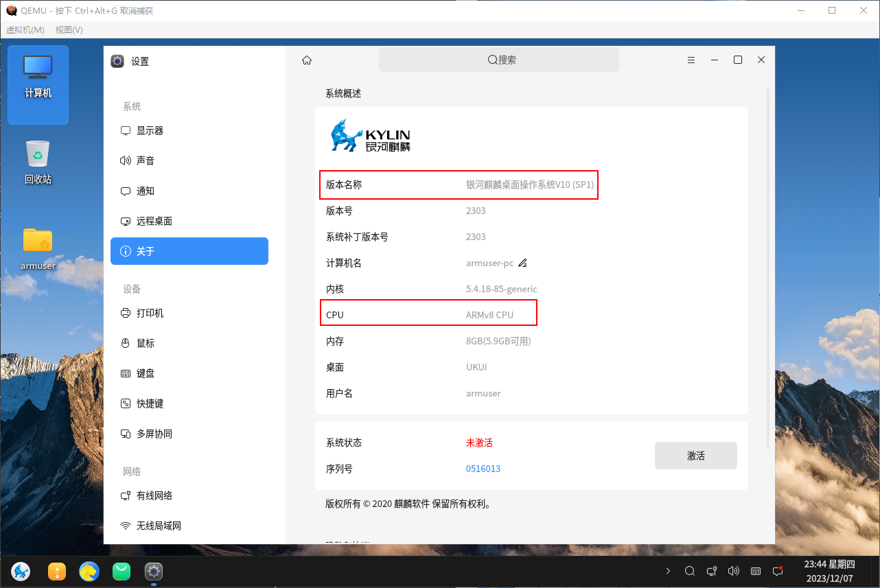Click the memory value 8GB(5.9GB可用)
This screenshot has height=588, width=880.
tap(498, 341)
